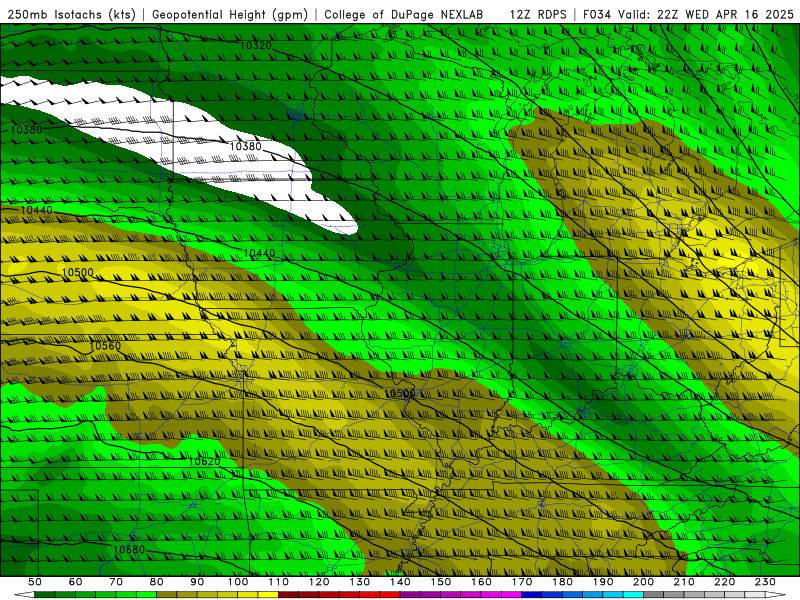Select the 10620 height contour label

pos(205,461)
